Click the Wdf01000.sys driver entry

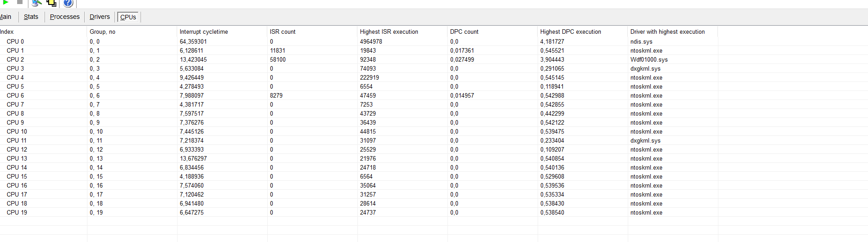click(649, 59)
